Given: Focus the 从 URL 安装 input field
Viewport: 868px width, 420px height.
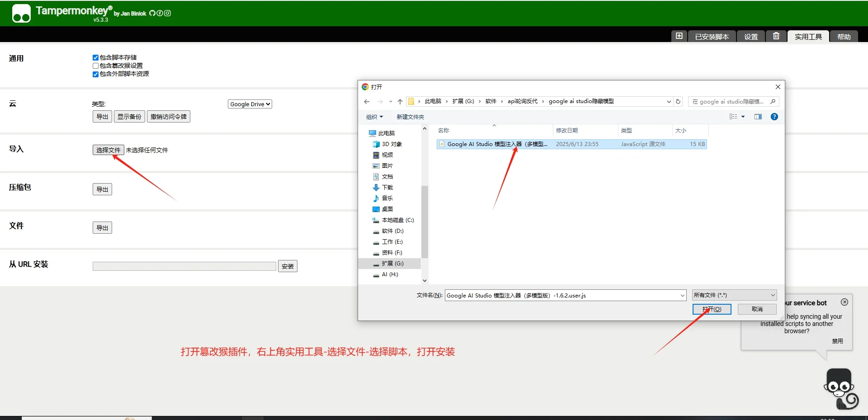Looking at the screenshot, I should click(x=184, y=266).
